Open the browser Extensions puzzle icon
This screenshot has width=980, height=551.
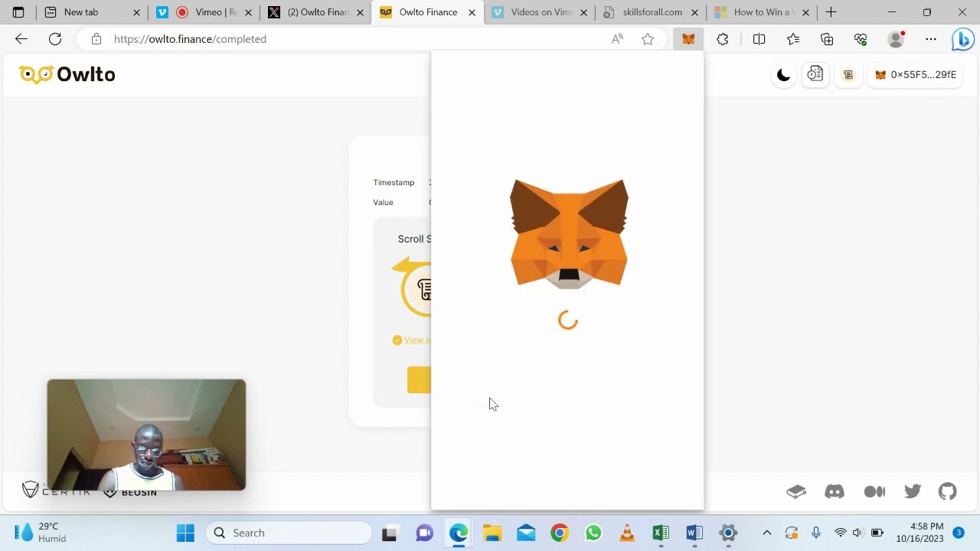pyautogui.click(x=723, y=39)
